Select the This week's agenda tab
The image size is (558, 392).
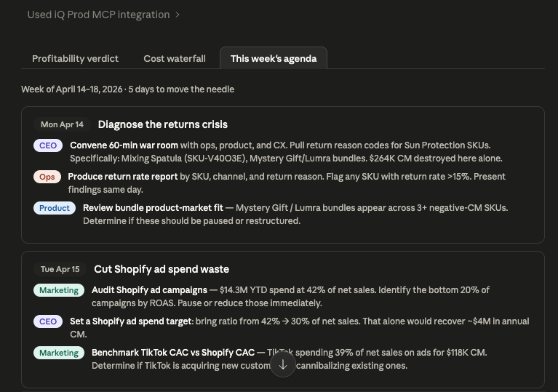point(274,59)
